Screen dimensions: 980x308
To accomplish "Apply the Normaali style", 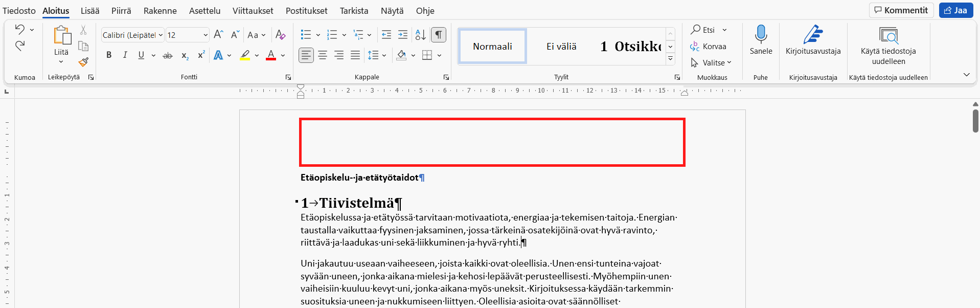I will (492, 46).
